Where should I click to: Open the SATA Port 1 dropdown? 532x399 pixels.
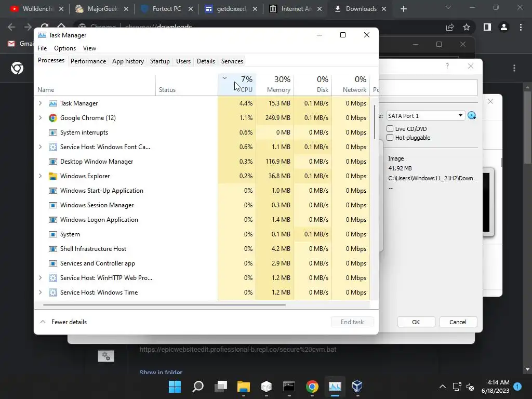coord(425,116)
